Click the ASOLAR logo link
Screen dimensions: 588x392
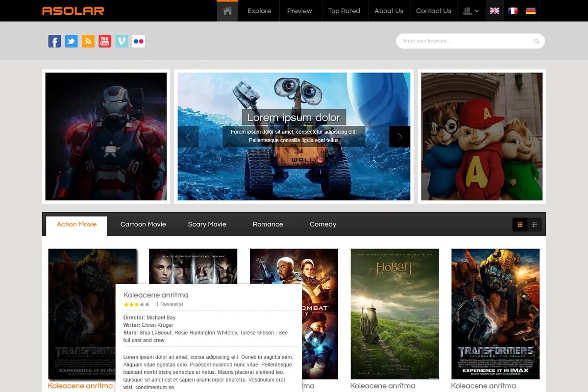(x=73, y=11)
